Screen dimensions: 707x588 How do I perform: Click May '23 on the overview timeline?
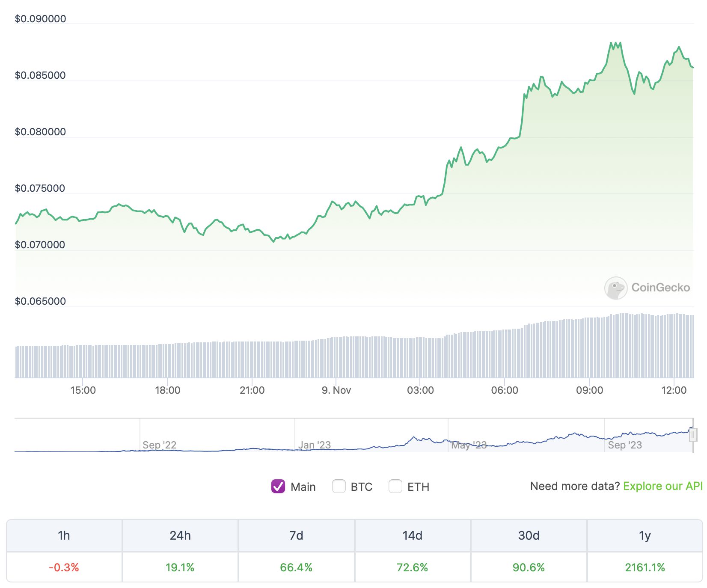tap(469, 445)
